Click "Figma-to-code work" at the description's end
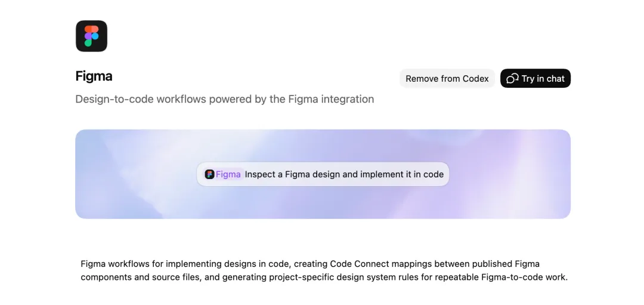Image resolution: width=644 pixels, height=305 pixels. click(x=525, y=277)
